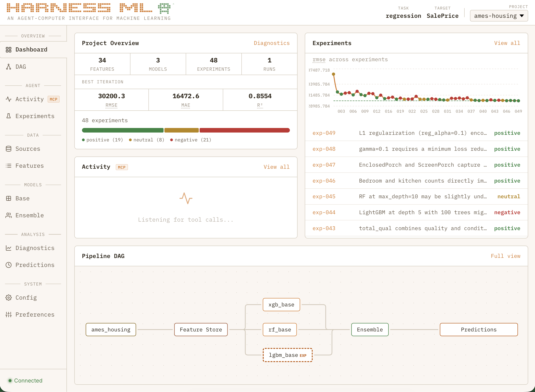Screen dimensions: 535x392
Task: Open Diagnostics via the chart icon
Action: pyautogui.click(x=9, y=248)
